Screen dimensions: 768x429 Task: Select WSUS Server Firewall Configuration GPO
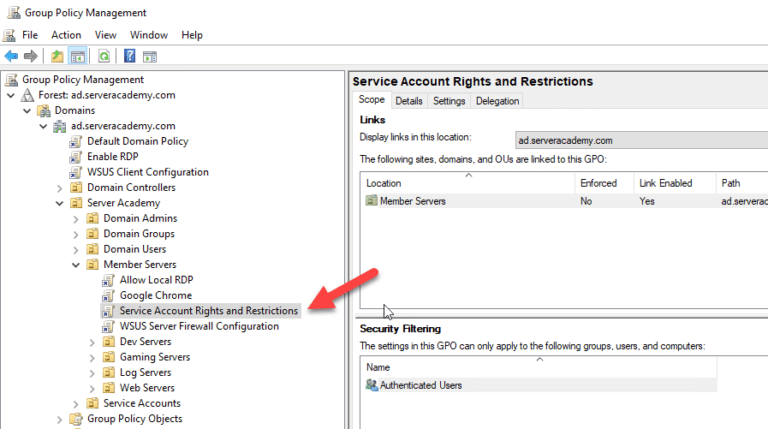coord(199,326)
